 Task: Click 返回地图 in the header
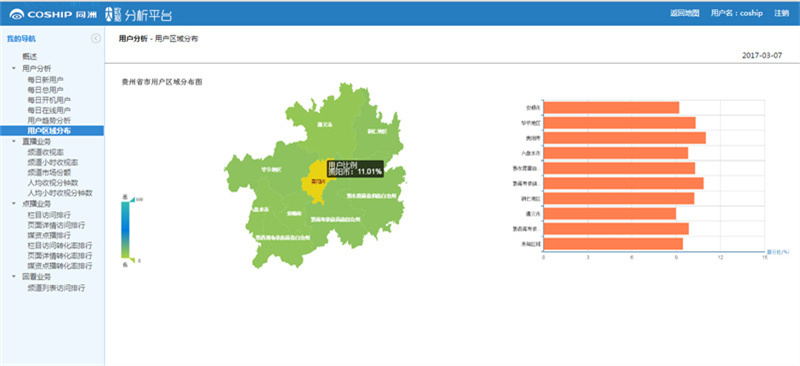coord(685,13)
